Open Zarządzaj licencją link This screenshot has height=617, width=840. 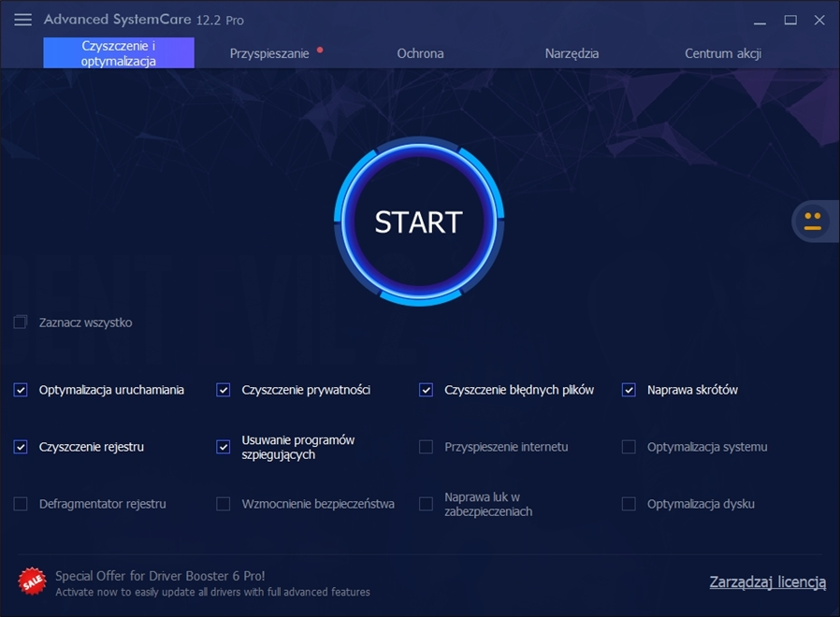pos(766,581)
